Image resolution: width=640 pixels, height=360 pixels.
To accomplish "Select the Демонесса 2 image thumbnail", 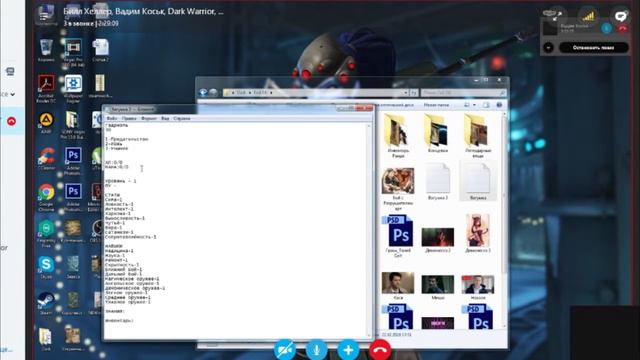I will pos(438,240).
